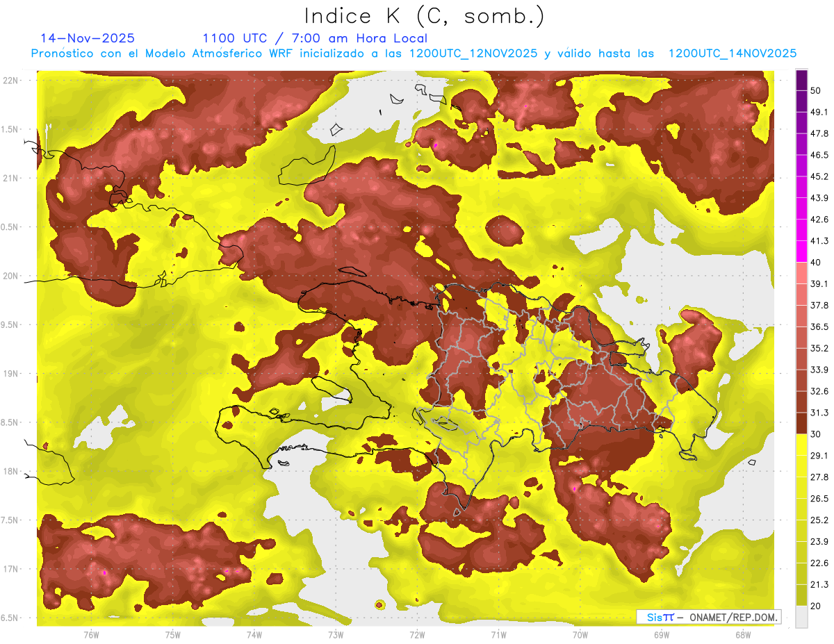Click the legend value '32.6'
This screenshot has width=834, height=644.
pos(819,391)
